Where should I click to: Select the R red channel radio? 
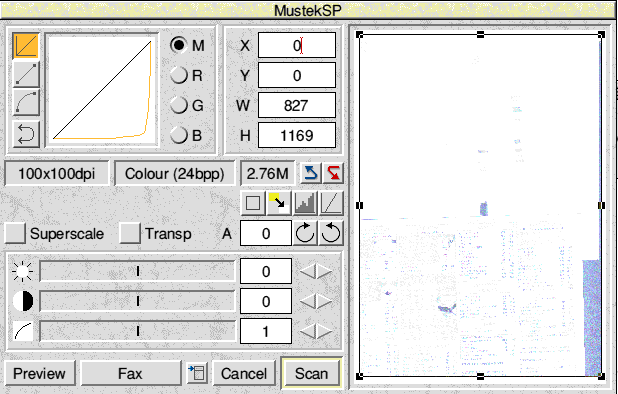pos(179,75)
